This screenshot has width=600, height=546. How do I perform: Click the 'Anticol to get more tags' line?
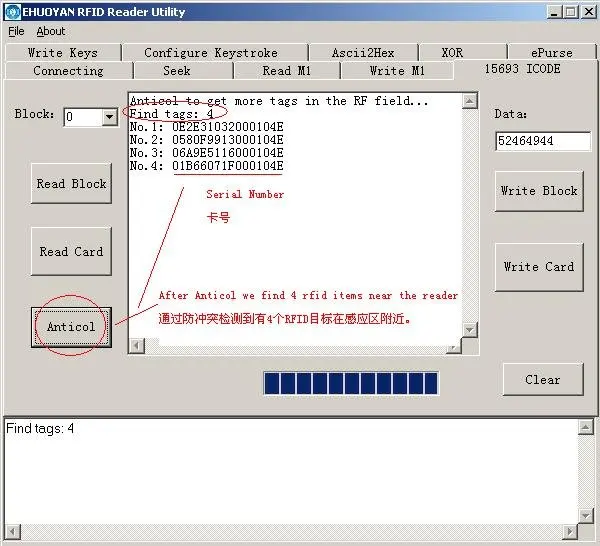279,101
